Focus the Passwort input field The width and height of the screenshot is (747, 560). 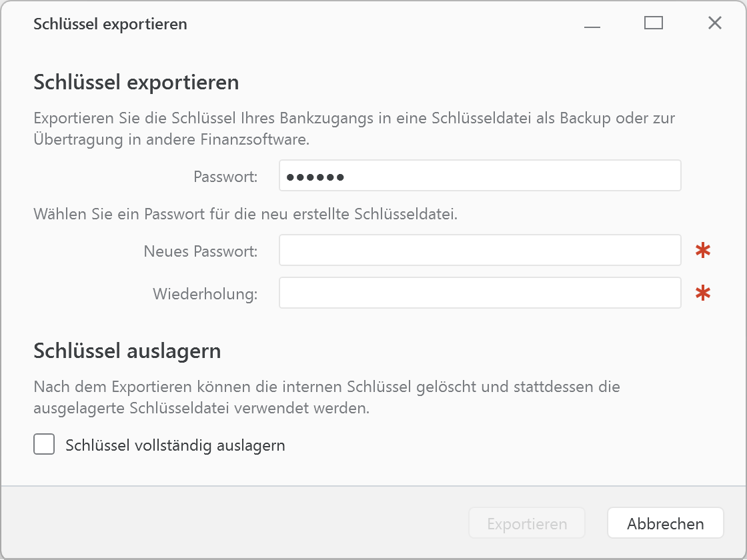[480, 175]
